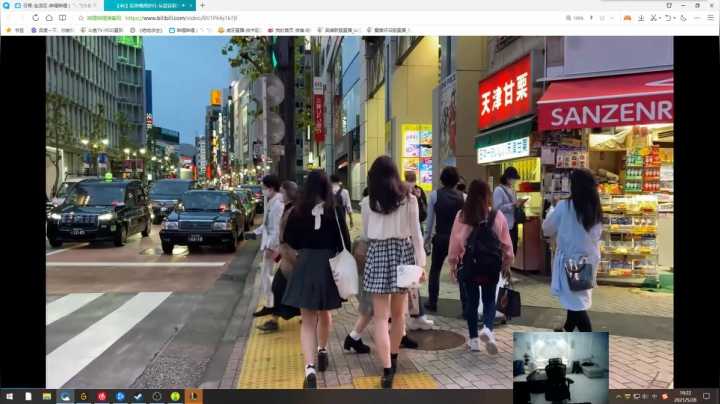Open the 105% zoom magnifier control
Viewport: 720px width, 404px height.
tap(574, 18)
